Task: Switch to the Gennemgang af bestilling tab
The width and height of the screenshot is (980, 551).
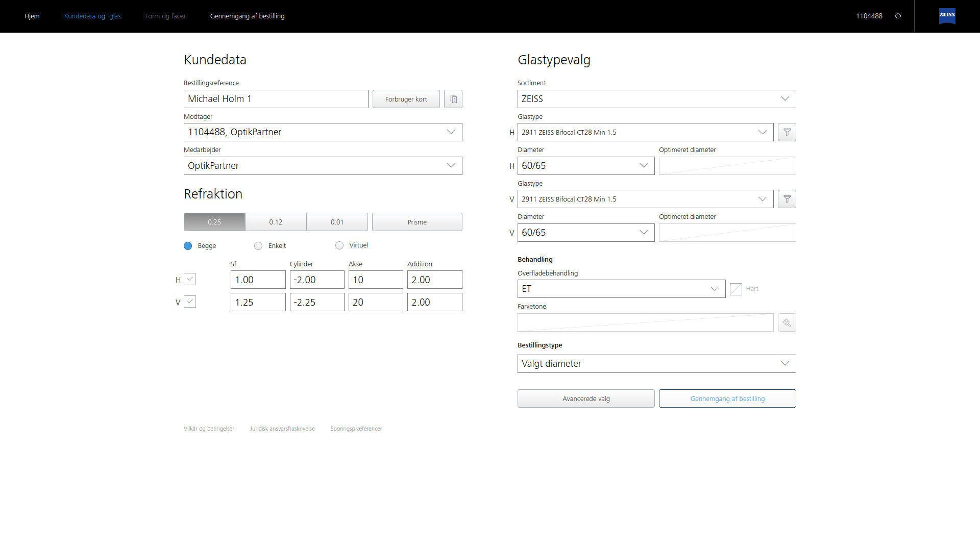Action: click(x=247, y=16)
